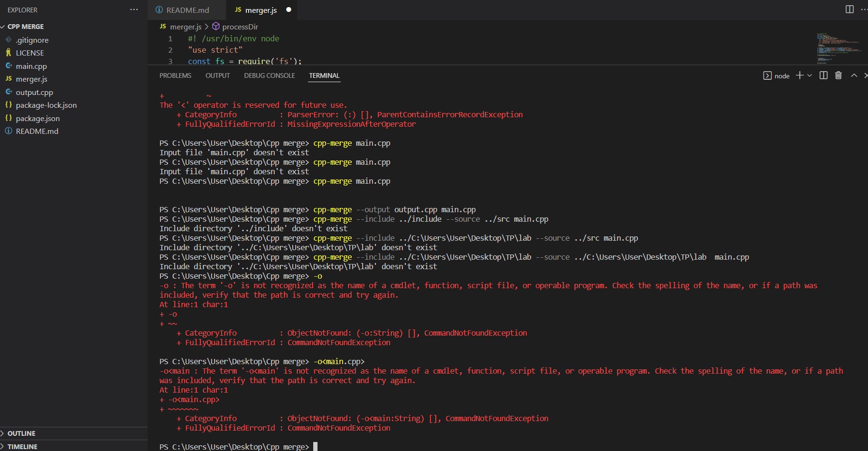The height and width of the screenshot is (451, 868).
Task: Show the Output panel tab
Action: [217, 75]
